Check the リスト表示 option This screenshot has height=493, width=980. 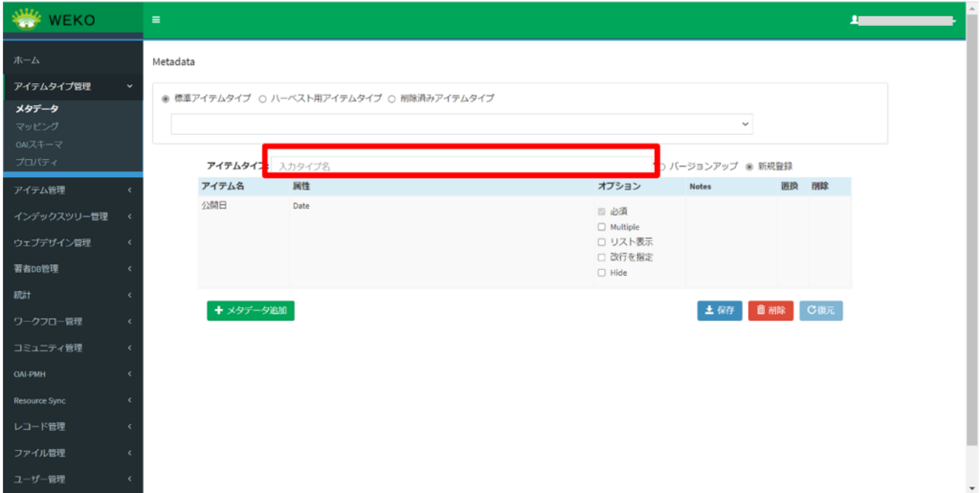(x=601, y=242)
